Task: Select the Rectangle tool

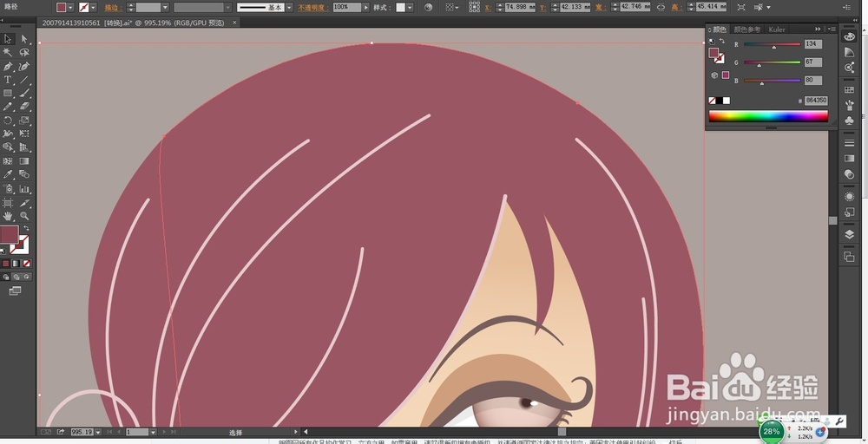Action: tap(8, 94)
